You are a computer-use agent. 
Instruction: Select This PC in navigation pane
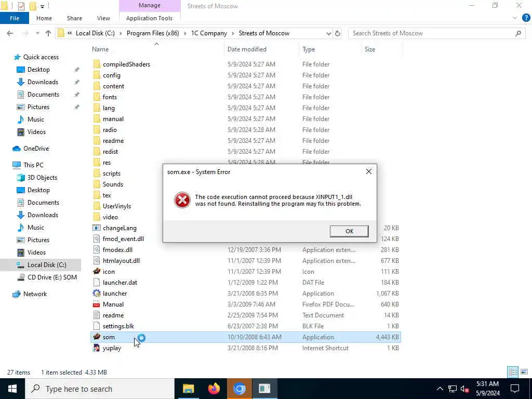pyautogui.click(x=33, y=165)
